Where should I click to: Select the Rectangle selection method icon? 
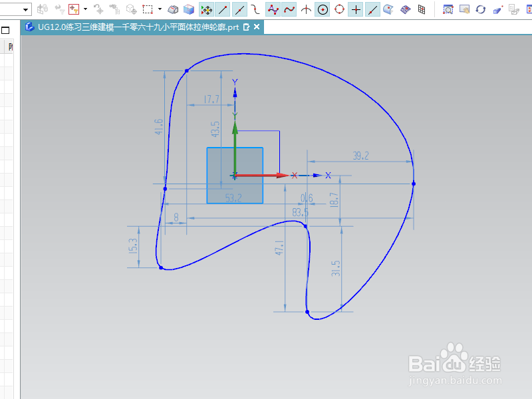click(x=148, y=9)
